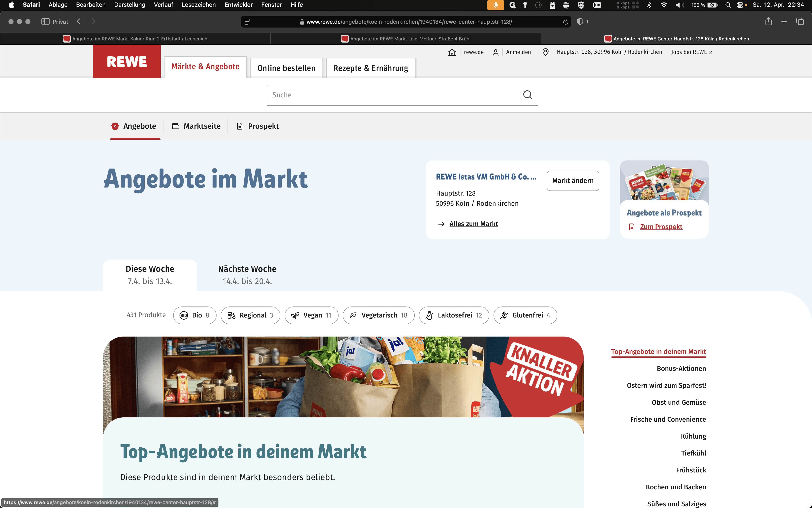The height and width of the screenshot is (508, 812).
Task: Open the Rezepte & Ernährung tab
Action: click(371, 68)
